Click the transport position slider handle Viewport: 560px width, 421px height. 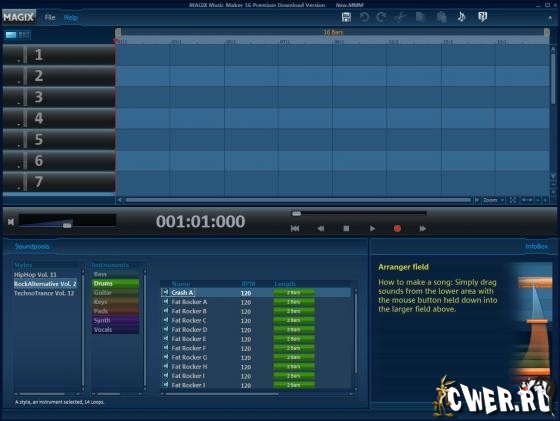(296, 214)
